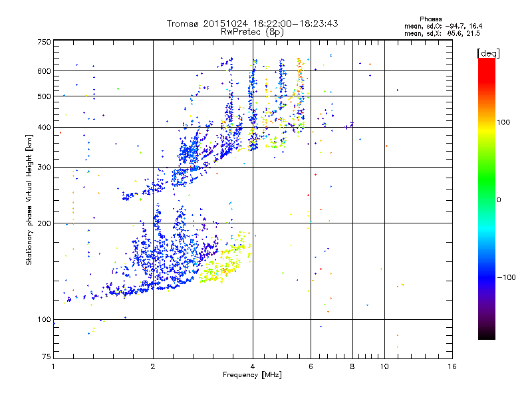Click the y-axis tick label '600'
The width and height of the screenshot is (532, 399).
click(45, 71)
